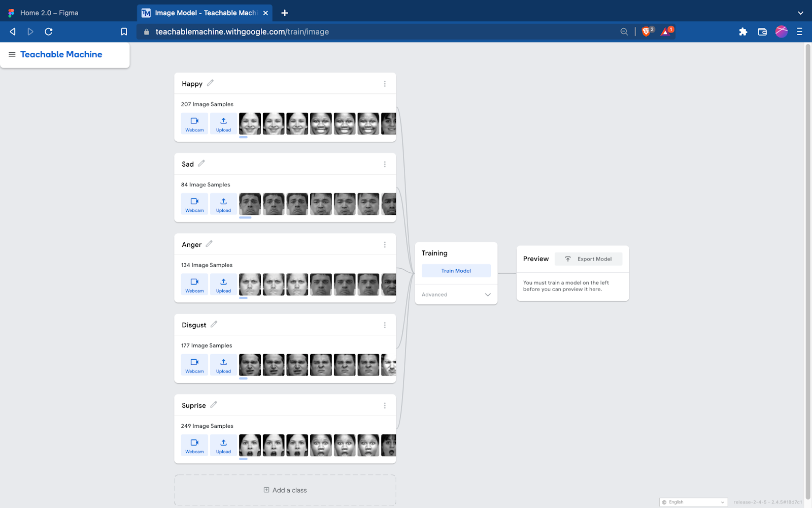
Task: Open the English language selector
Action: 693,501
